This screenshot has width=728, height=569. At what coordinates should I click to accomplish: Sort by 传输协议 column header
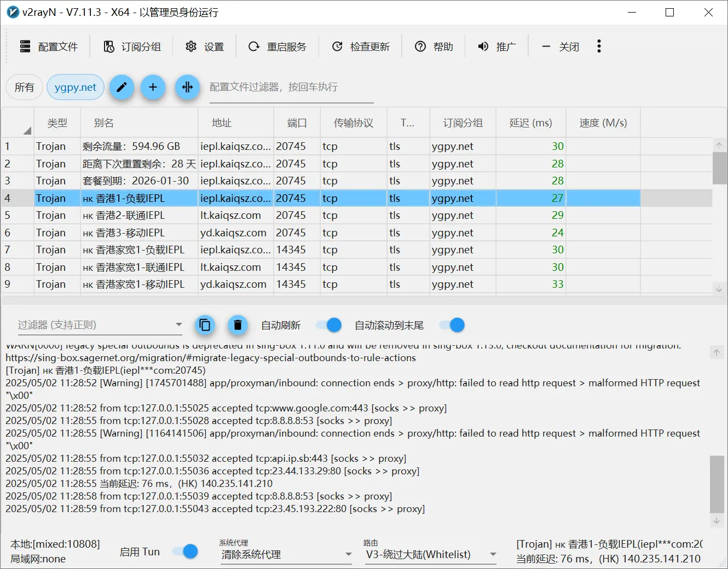tap(354, 123)
